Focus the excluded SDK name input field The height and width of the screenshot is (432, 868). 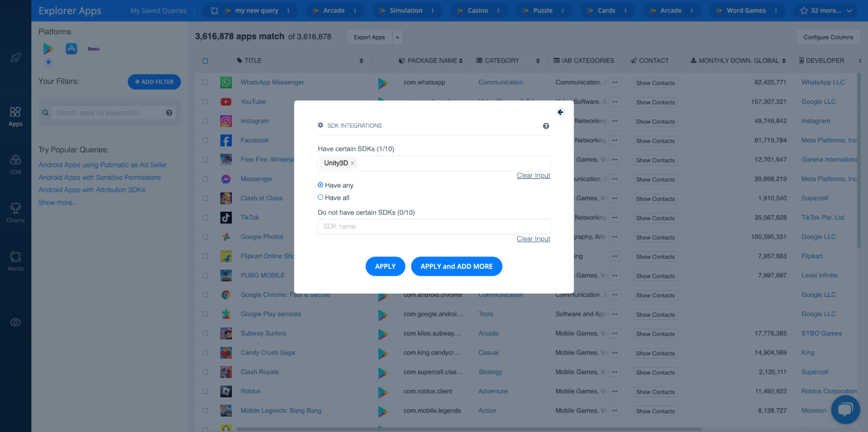(x=434, y=226)
